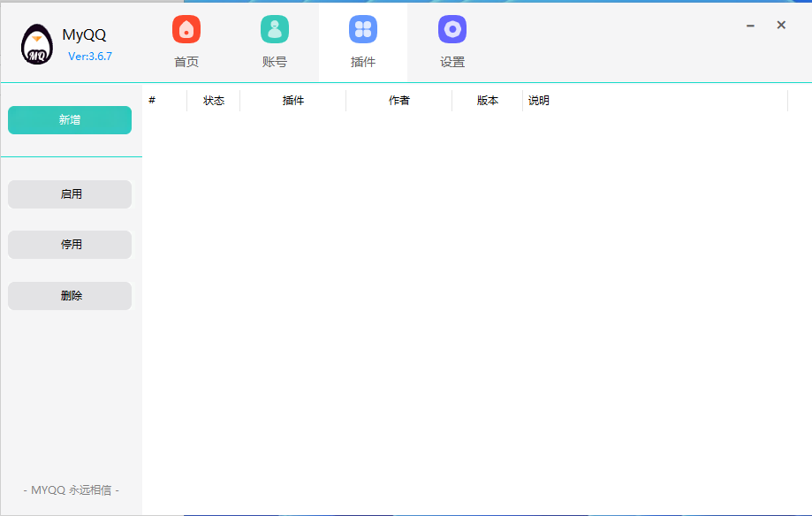This screenshot has width=812, height=516.
Task: Open the 首页 home tab icon
Action: [x=186, y=30]
